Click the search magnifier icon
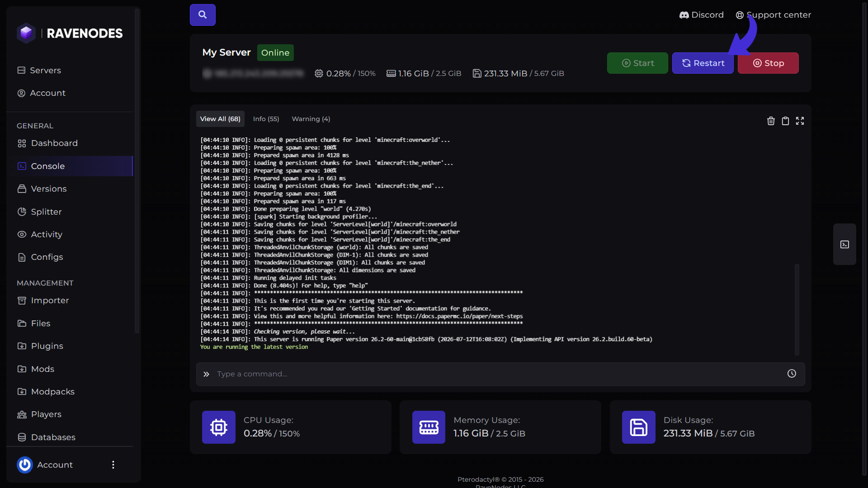The image size is (868, 488). pos(203,14)
